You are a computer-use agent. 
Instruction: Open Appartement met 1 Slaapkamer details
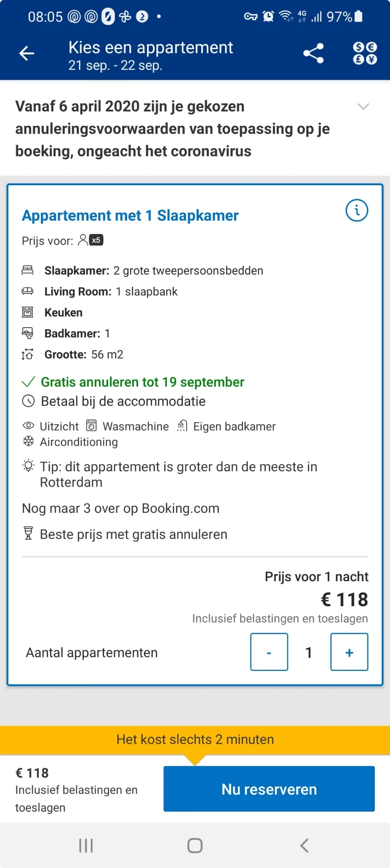pyautogui.click(x=130, y=215)
